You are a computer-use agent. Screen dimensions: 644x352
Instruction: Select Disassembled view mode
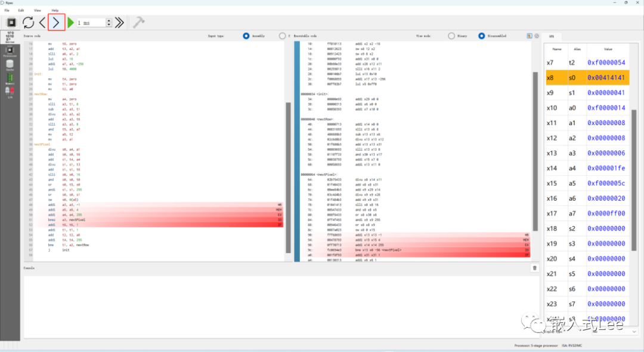(481, 36)
